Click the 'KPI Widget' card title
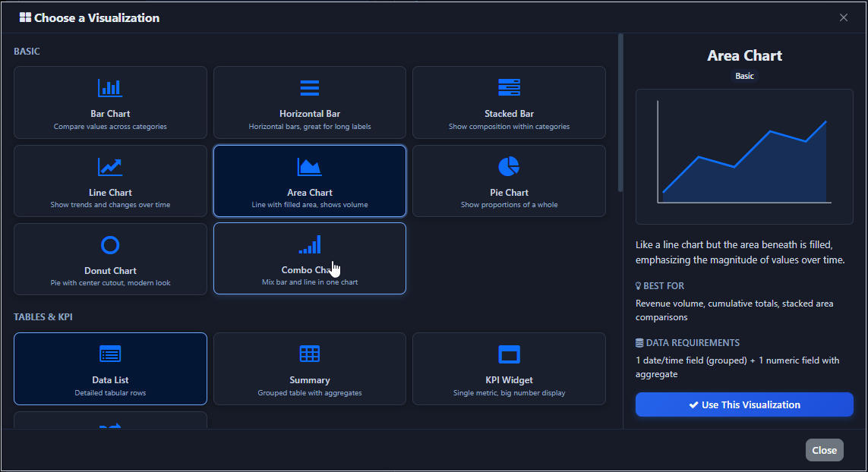The width and height of the screenshot is (868, 472). coord(509,380)
